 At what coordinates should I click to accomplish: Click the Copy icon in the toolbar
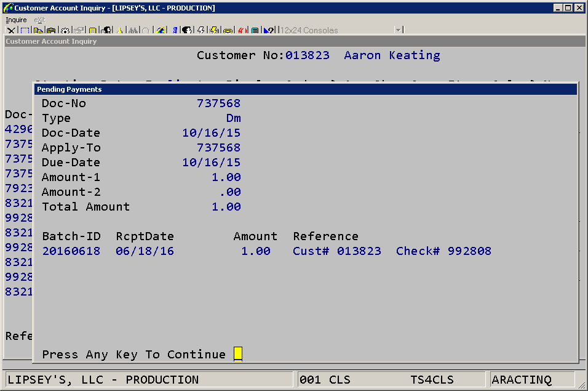point(38,30)
